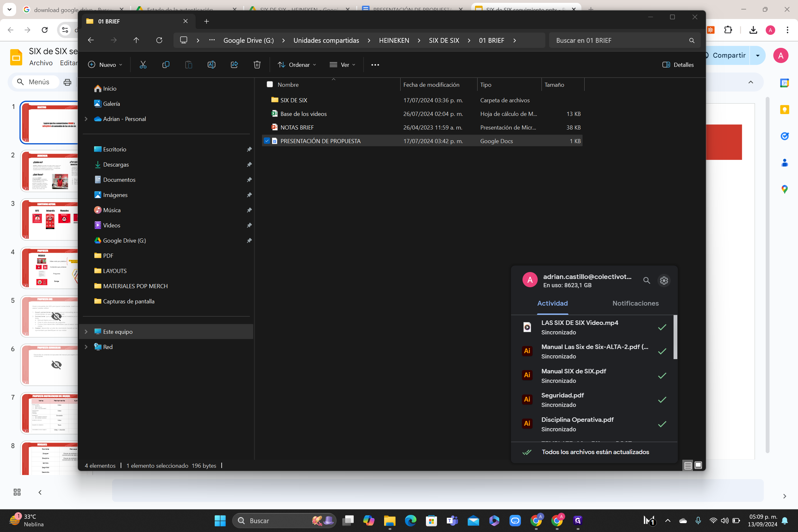Image resolution: width=798 pixels, height=532 pixels.
Task: Unpin Google Drive (G:) from quick access
Action: [249, 241]
